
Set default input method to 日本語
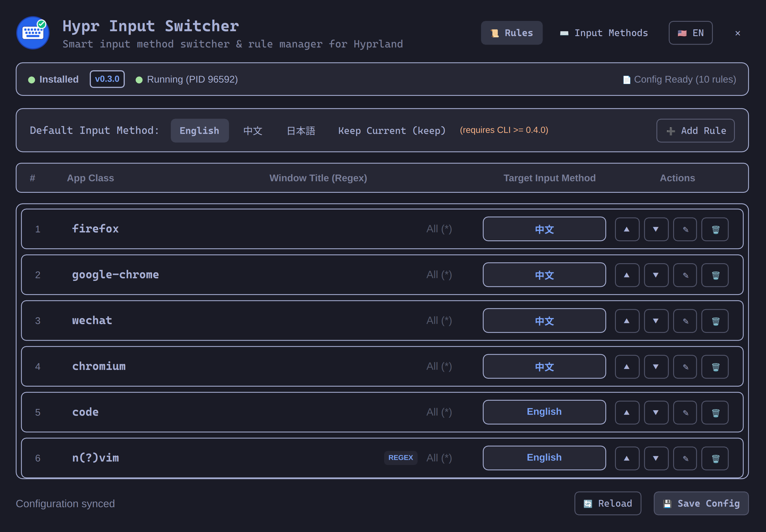(301, 131)
